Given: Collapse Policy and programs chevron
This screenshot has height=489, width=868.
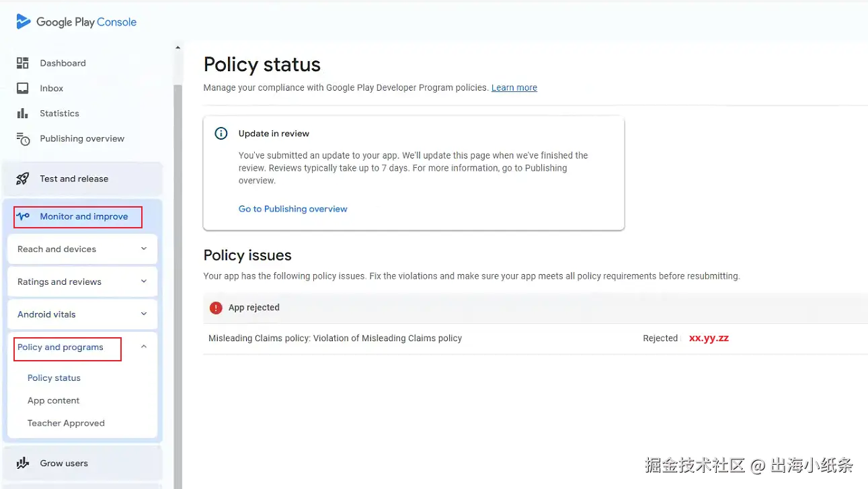Looking at the screenshot, I should click(x=144, y=347).
